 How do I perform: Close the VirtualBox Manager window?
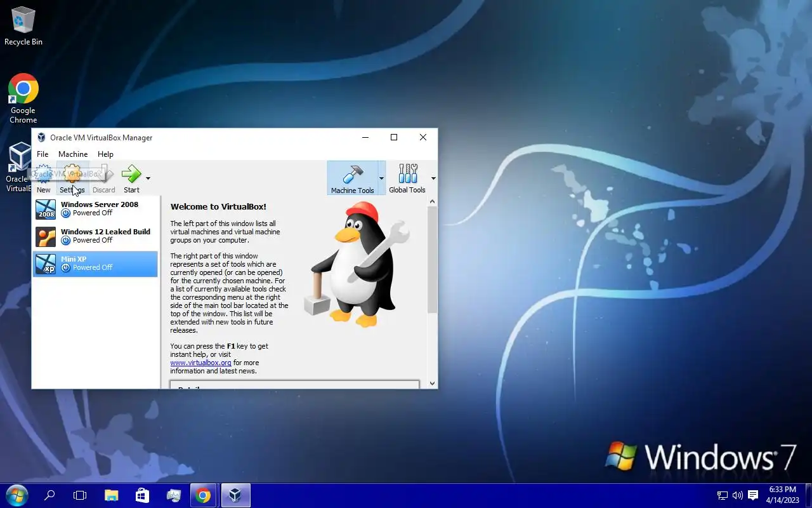(423, 137)
